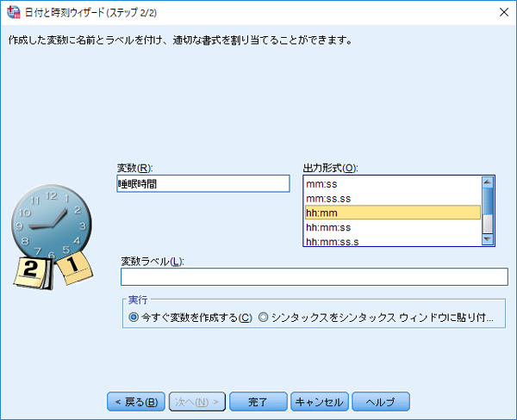Click the wizard title bar app icon
The height and width of the screenshot is (420, 517).
[x=14, y=12]
